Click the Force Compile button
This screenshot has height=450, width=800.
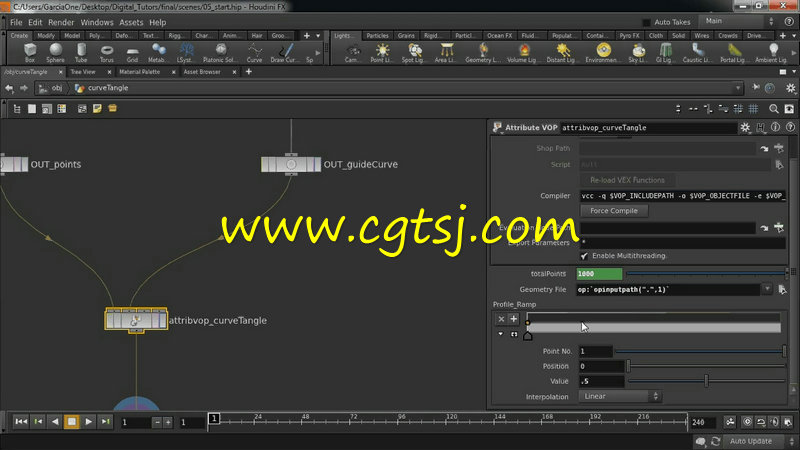pyautogui.click(x=614, y=211)
